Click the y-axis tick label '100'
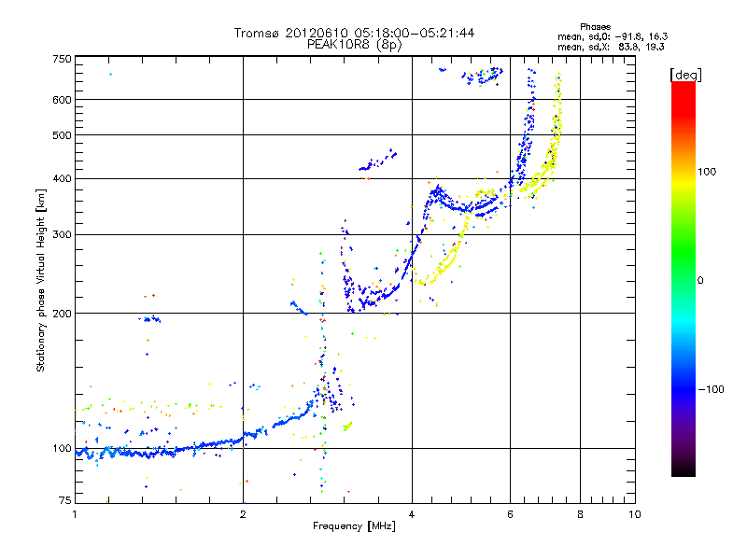This screenshot has height=560, width=747. click(x=62, y=448)
